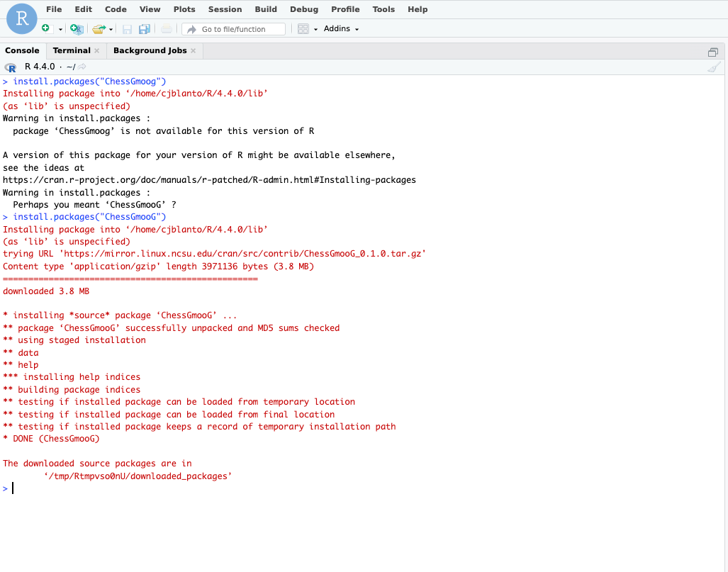View the current working directory arrow

pos(82,67)
